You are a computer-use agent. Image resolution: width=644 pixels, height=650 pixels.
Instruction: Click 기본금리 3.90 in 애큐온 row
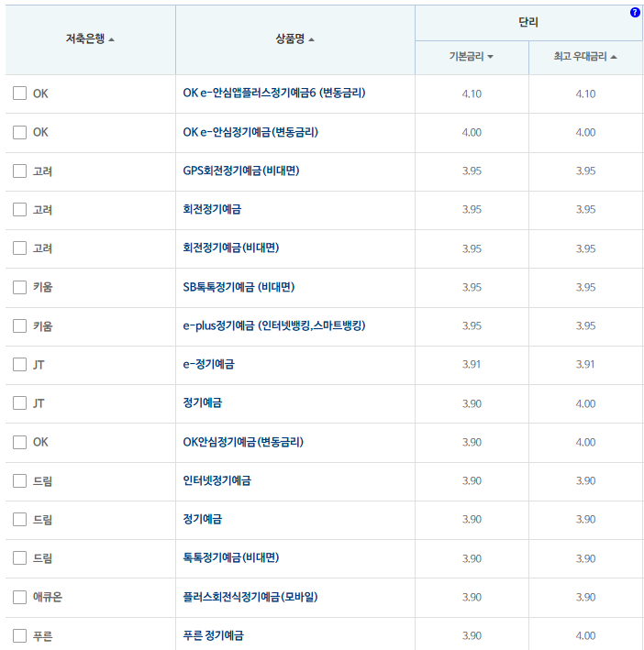click(472, 598)
